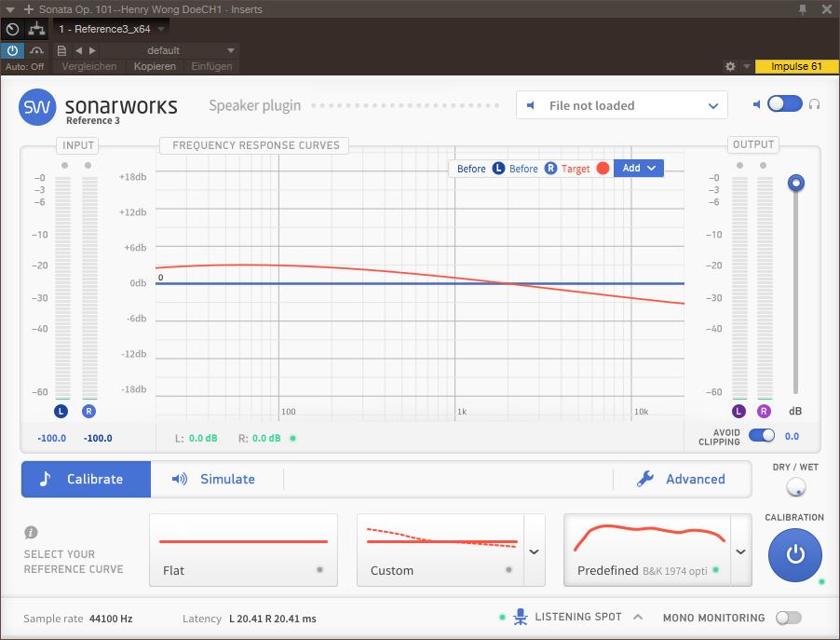Open the preset document icon
The image size is (840, 640).
pyautogui.click(x=61, y=50)
